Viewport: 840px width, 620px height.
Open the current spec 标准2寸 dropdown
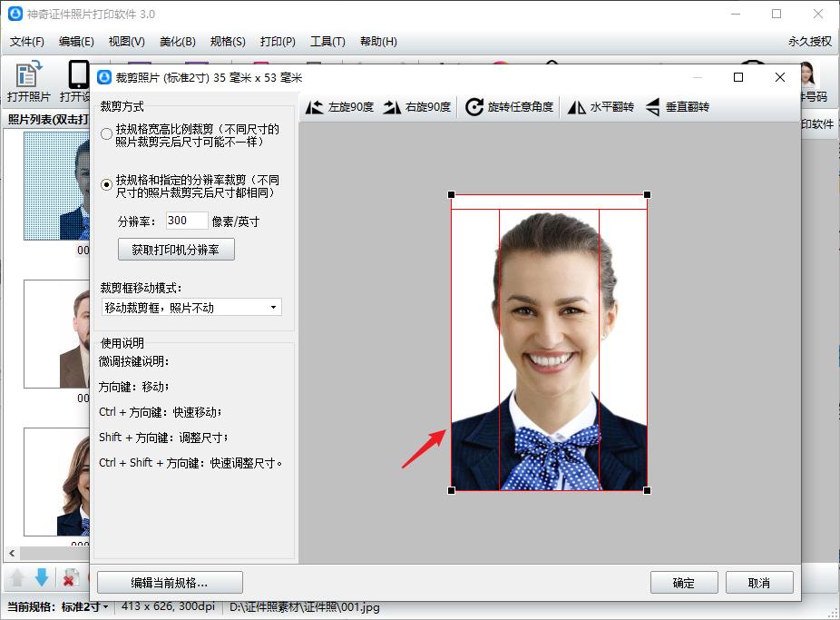tap(85, 606)
